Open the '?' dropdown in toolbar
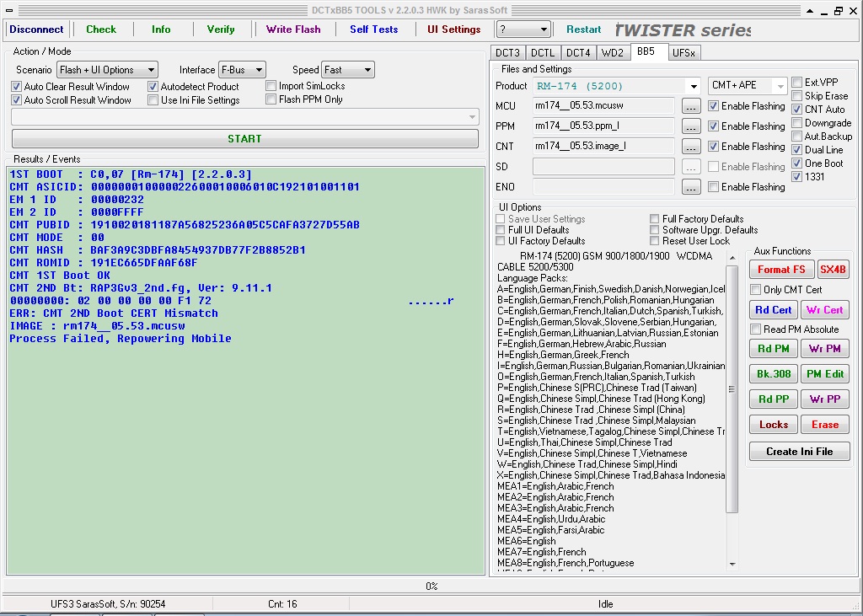Screen dimensions: 863x616 click(x=523, y=29)
